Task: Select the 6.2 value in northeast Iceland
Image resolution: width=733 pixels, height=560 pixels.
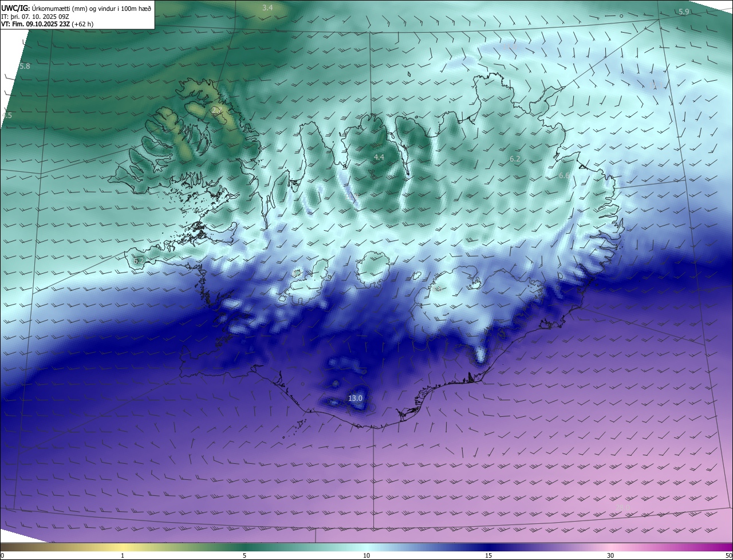Action: pos(515,159)
